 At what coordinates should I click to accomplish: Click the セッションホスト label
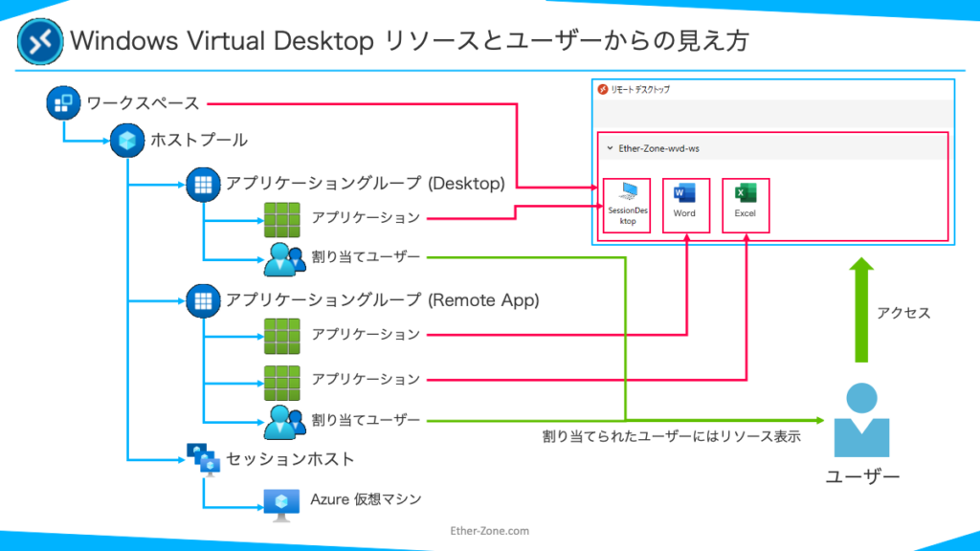pos(290,459)
